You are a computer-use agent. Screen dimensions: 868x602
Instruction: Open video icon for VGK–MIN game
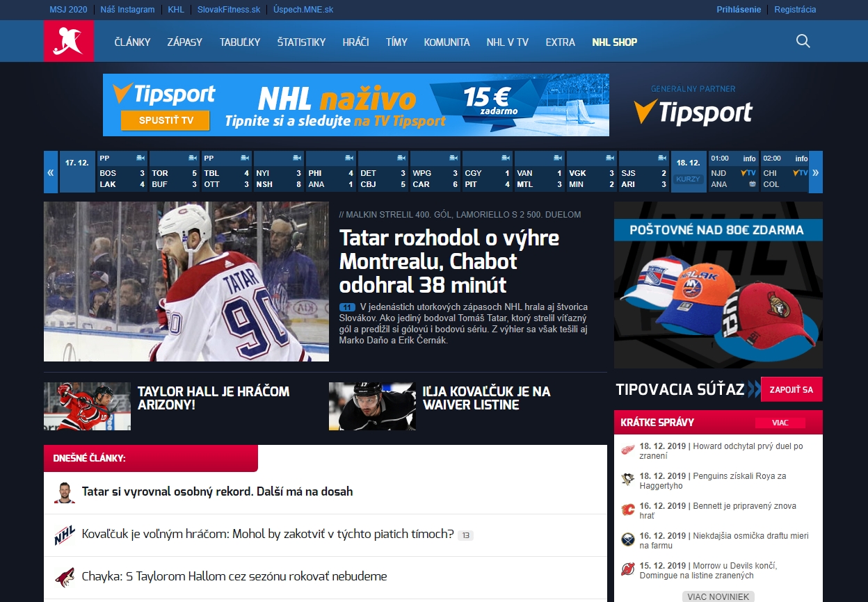point(610,158)
